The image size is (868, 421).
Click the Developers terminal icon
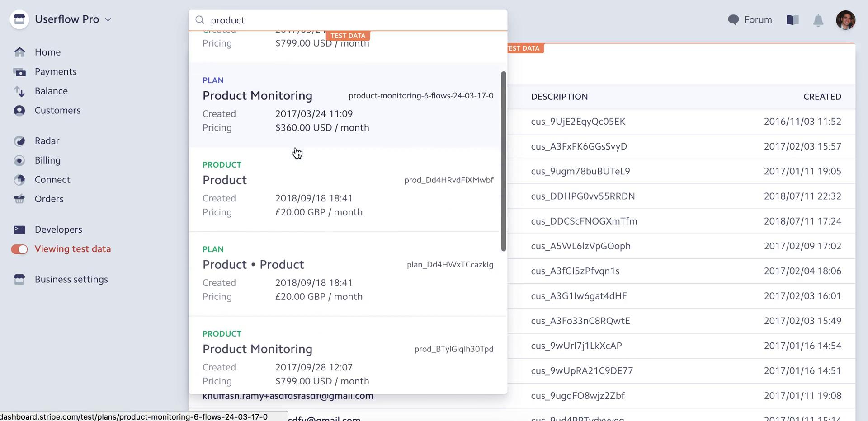coord(19,229)
